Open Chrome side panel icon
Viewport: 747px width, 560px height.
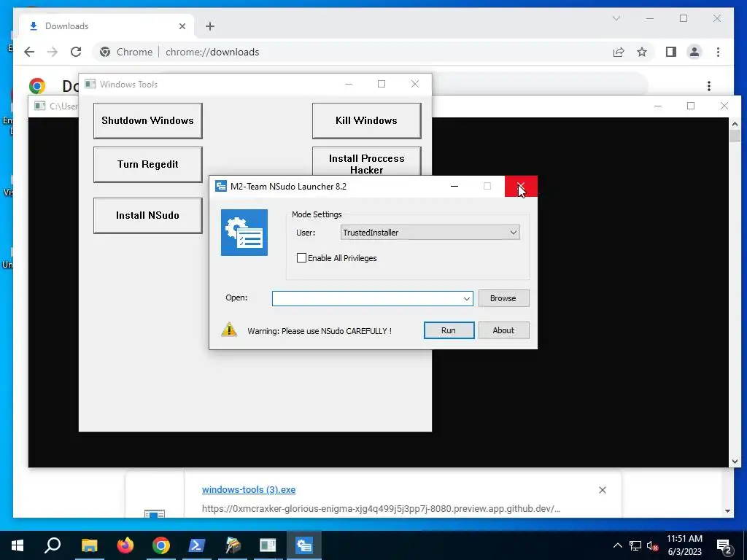point(671,52)
